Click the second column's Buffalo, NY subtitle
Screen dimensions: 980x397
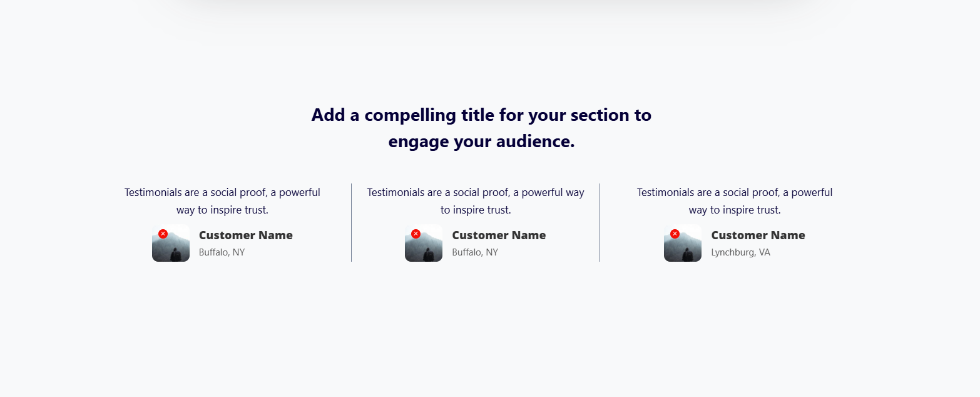pyautogui.click(x=476, y=252)
